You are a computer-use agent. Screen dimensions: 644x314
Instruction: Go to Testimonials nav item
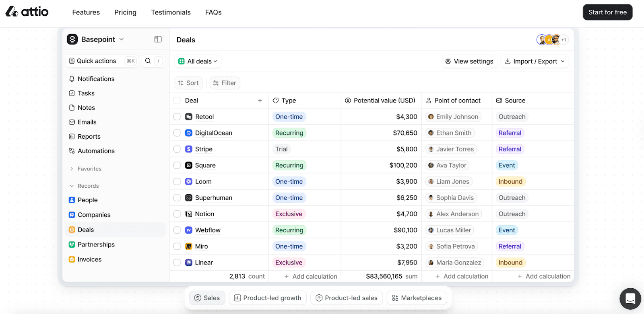pyautogui.click(x=171, y=12)
